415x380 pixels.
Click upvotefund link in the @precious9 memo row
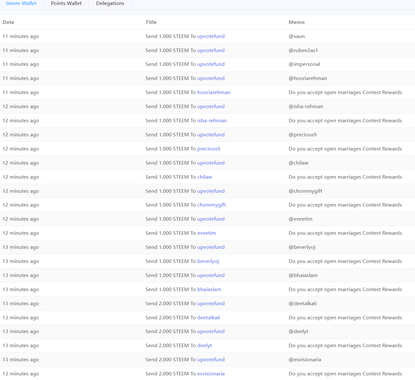(x=211, y=134)
